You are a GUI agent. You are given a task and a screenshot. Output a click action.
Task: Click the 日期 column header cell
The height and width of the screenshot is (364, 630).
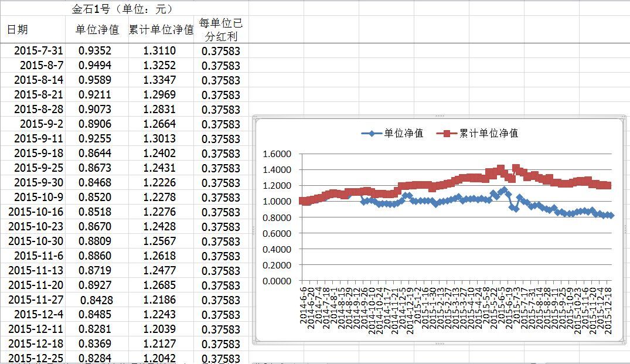point(18,30)
